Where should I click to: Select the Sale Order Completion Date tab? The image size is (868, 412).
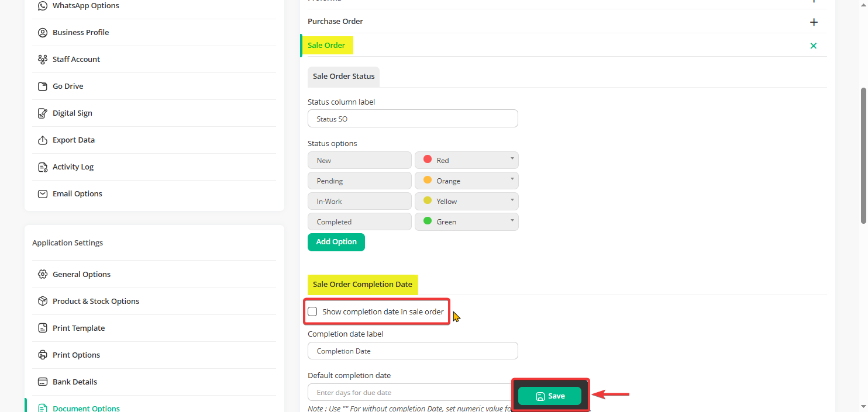(363, 285)
